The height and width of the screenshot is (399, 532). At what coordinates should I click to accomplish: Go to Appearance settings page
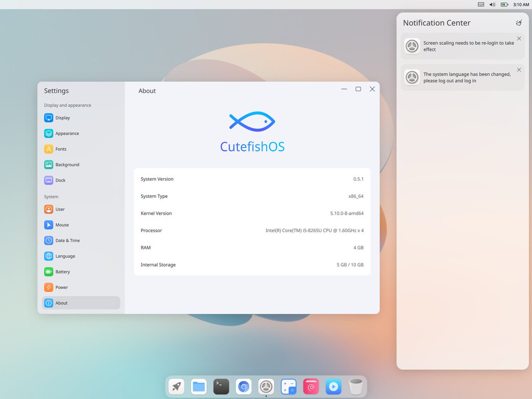[81, 133]
